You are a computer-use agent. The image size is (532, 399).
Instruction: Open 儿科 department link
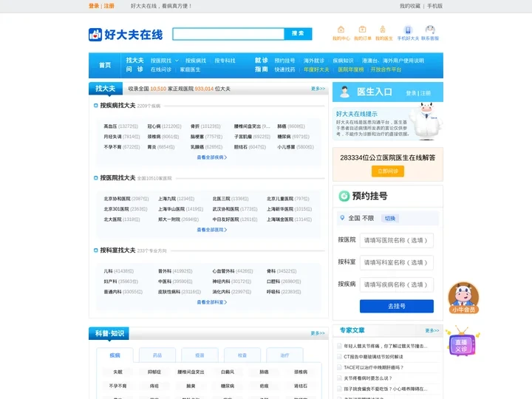click(108, 271)
